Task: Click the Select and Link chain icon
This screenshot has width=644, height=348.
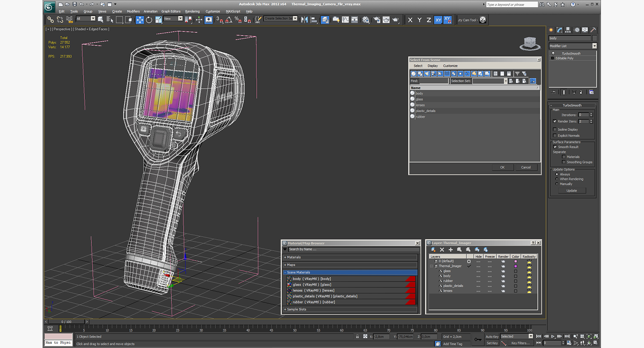Action: [x=50, y=20]
